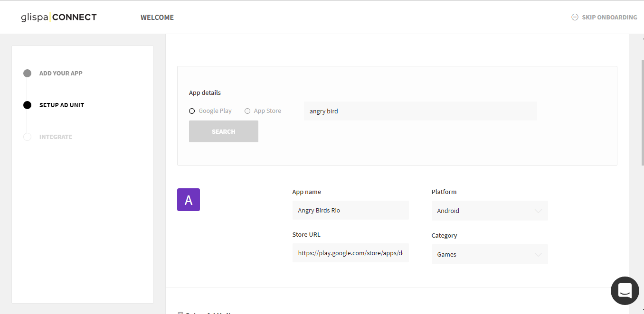Open the Welcome tab in header
The height and width of the screenshot is (314, 644).
click(x=157, y=18)
